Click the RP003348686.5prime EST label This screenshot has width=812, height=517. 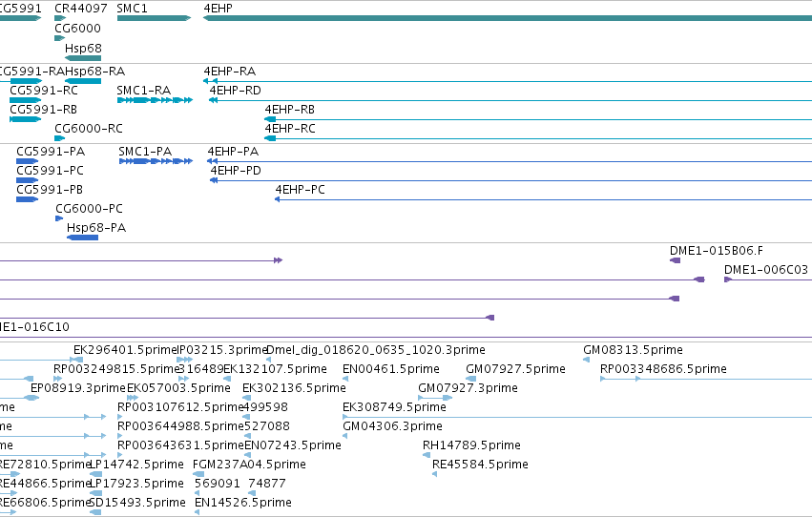pos(663,369)
